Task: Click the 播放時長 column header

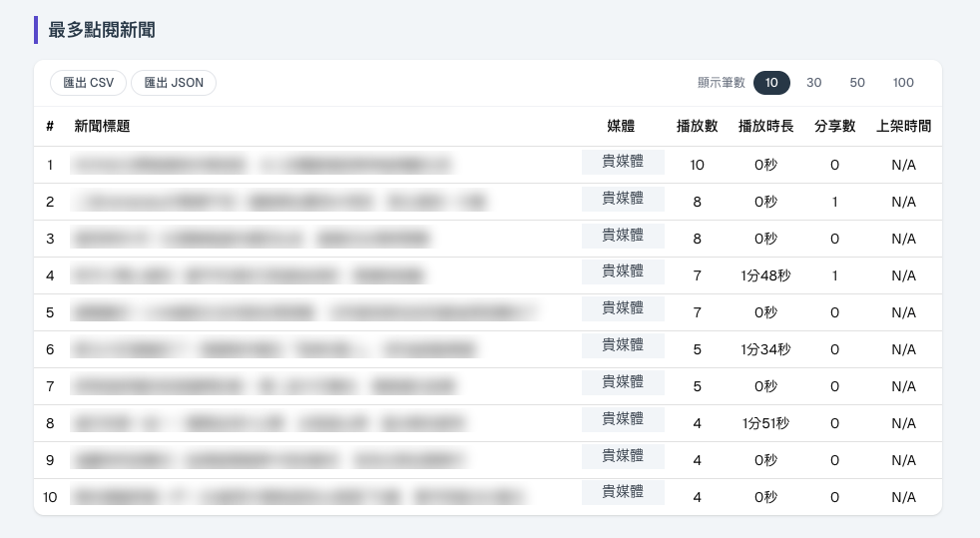Action: 765,126
